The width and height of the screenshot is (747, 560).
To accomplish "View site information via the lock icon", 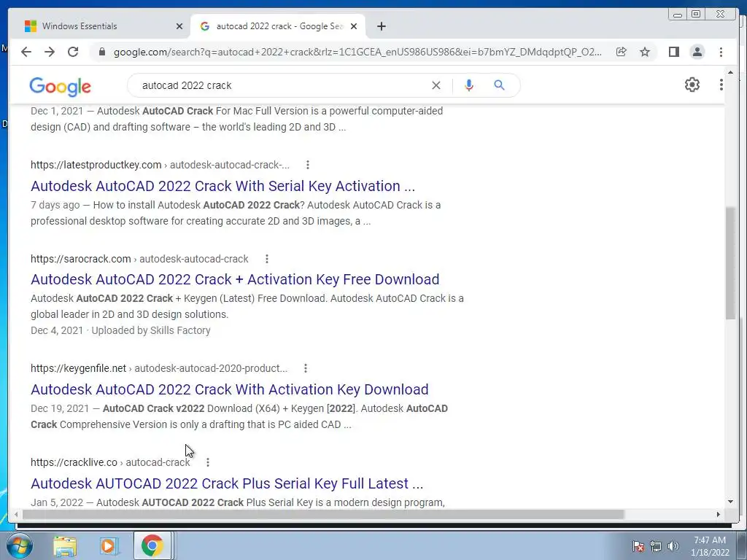I will tap(102, 52).
